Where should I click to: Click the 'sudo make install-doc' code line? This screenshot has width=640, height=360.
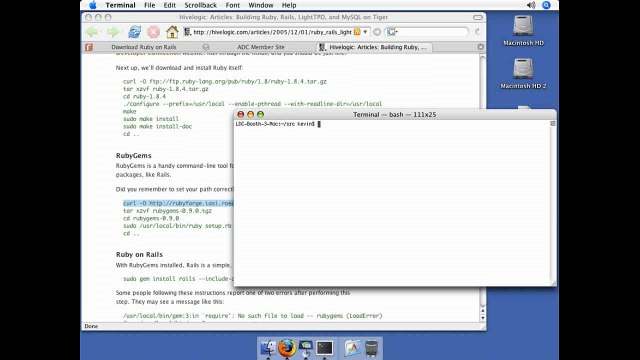tap(157, 127)
